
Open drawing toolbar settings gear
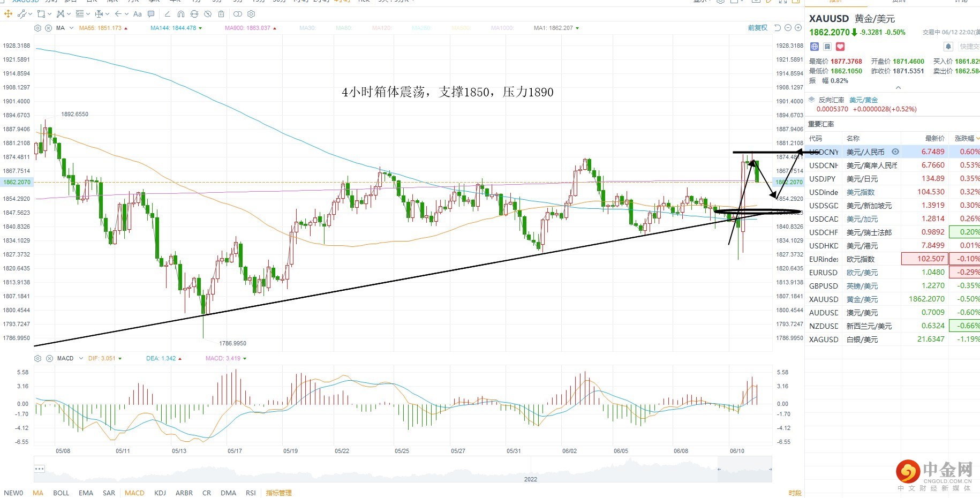coord(251,14)
